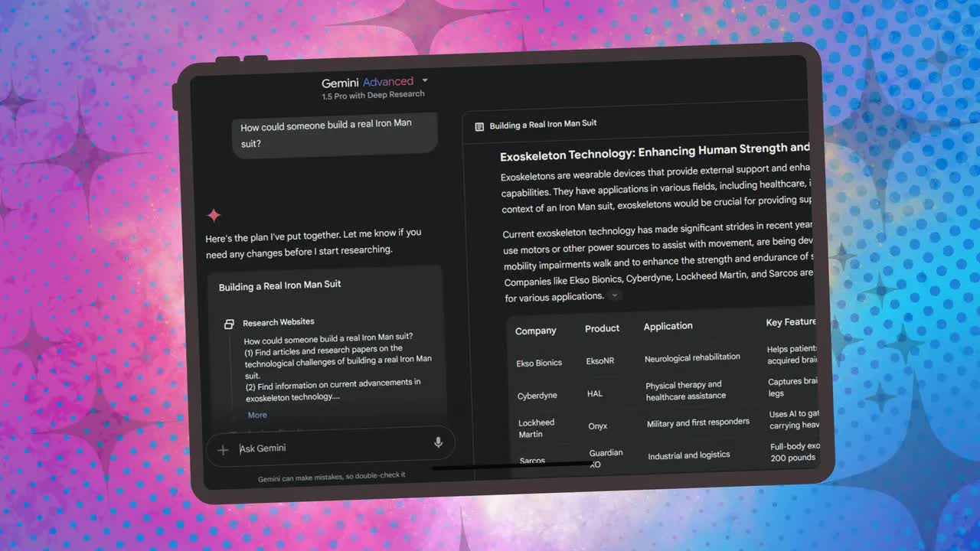Tap the plus icon to add attachment
The height and width of the screenshot is (551, 980).
click(x=223, y=450)
